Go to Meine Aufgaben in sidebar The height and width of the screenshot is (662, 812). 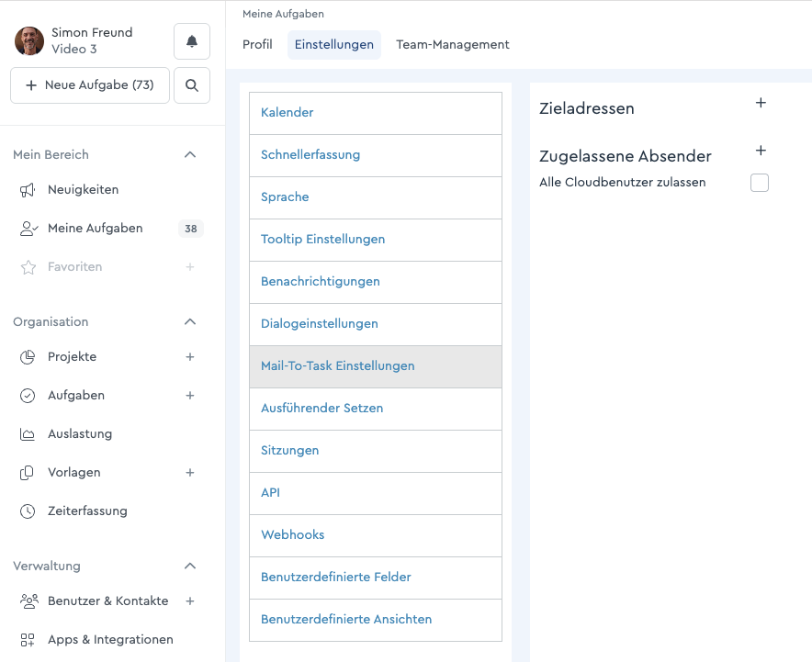[x=96, y=229]
